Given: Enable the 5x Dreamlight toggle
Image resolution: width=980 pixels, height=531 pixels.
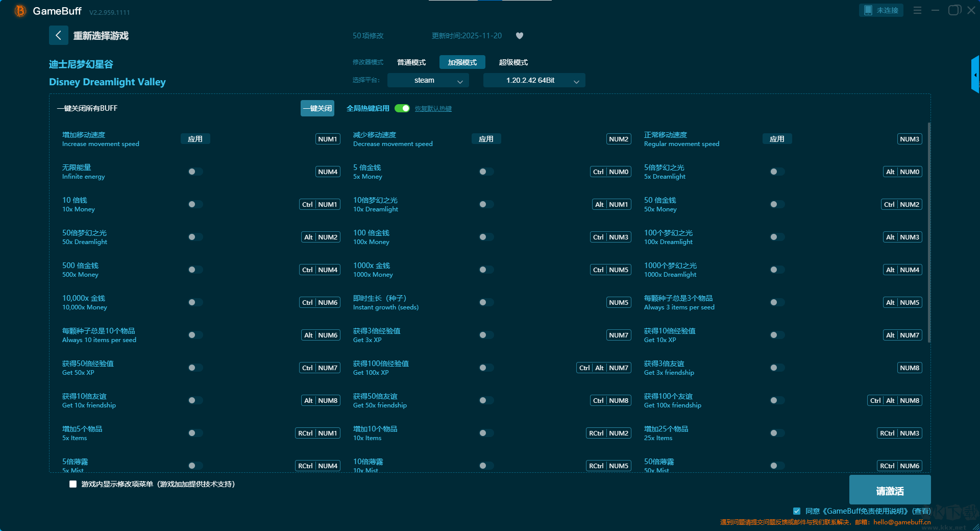Looking at the screenshot, I should point(777,172).
